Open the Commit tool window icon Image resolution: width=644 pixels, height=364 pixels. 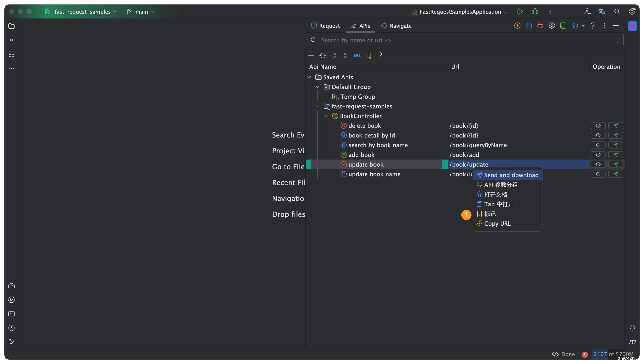tap(11, 40)
